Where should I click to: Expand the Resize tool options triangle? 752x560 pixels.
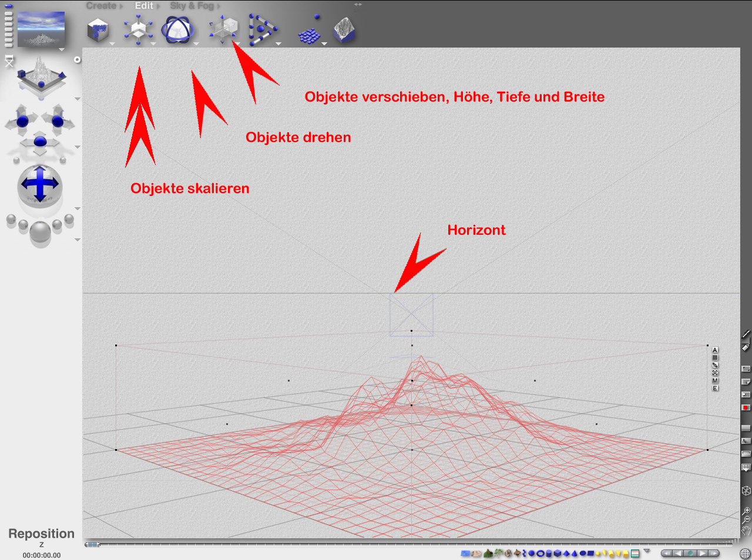point(153,44)
